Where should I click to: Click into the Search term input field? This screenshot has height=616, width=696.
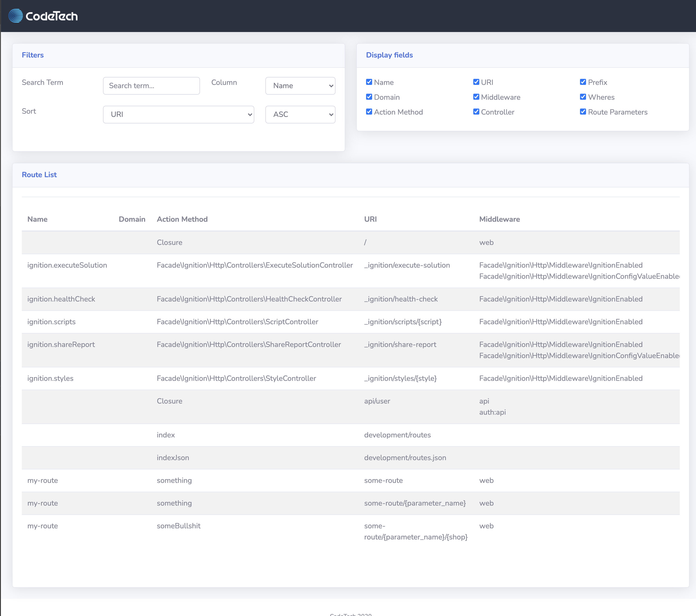click(x=151, y=86)
